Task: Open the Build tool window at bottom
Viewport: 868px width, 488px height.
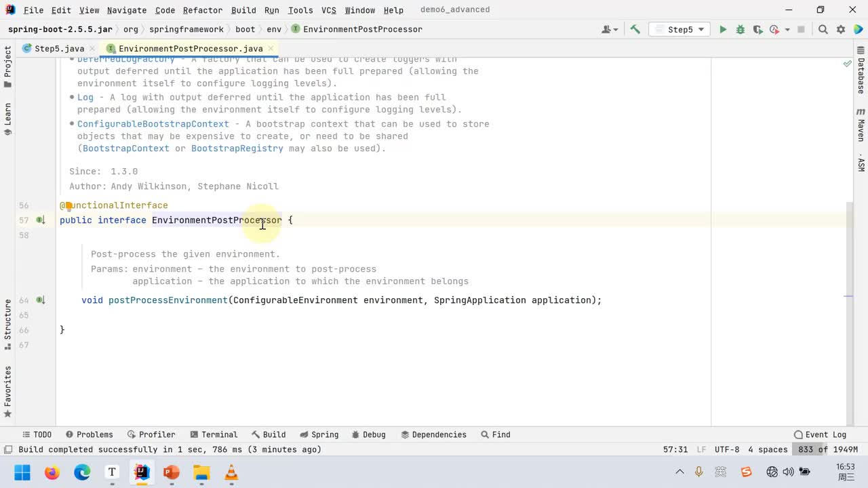Action: tap(269, 434)
